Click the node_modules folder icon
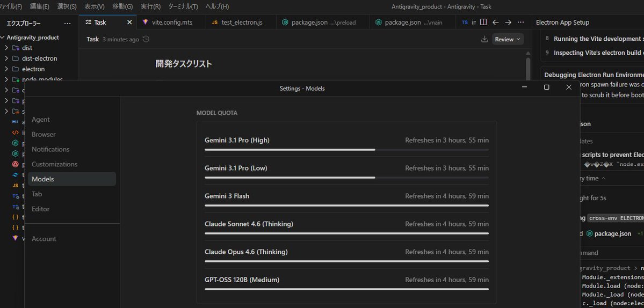The image size is (644, 308). 16,79
